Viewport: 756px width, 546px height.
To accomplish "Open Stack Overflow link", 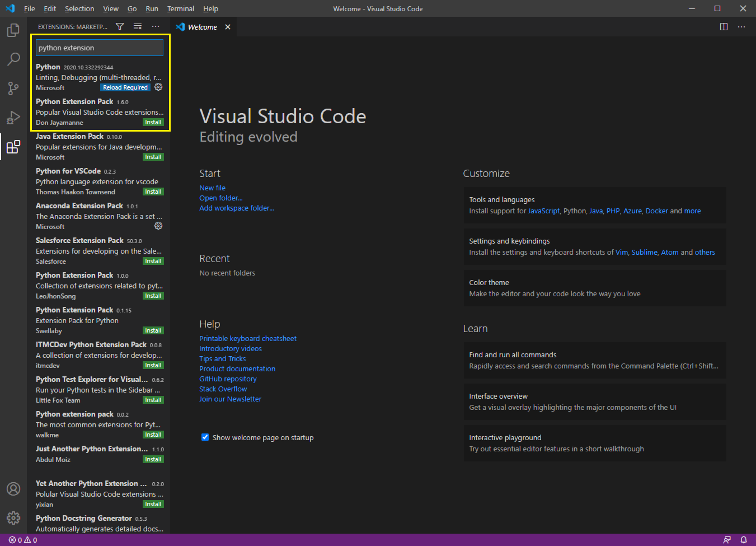I will pos(223,389).
